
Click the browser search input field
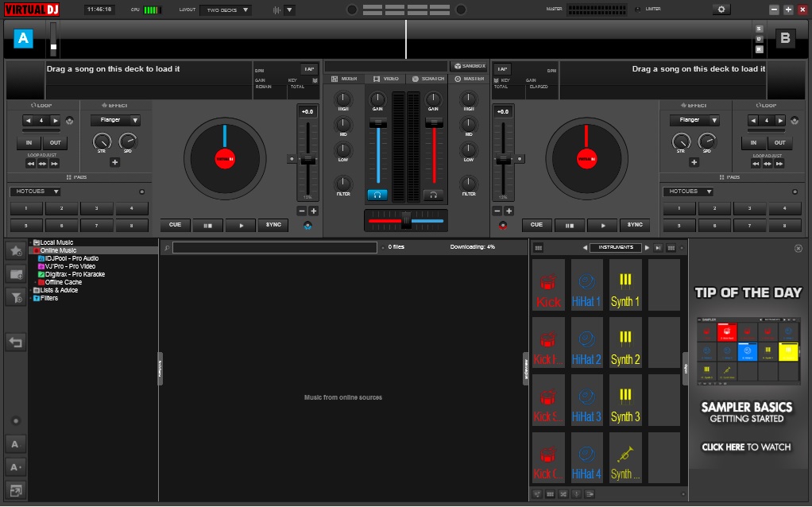pyautogui.click(x=274, y=248)
